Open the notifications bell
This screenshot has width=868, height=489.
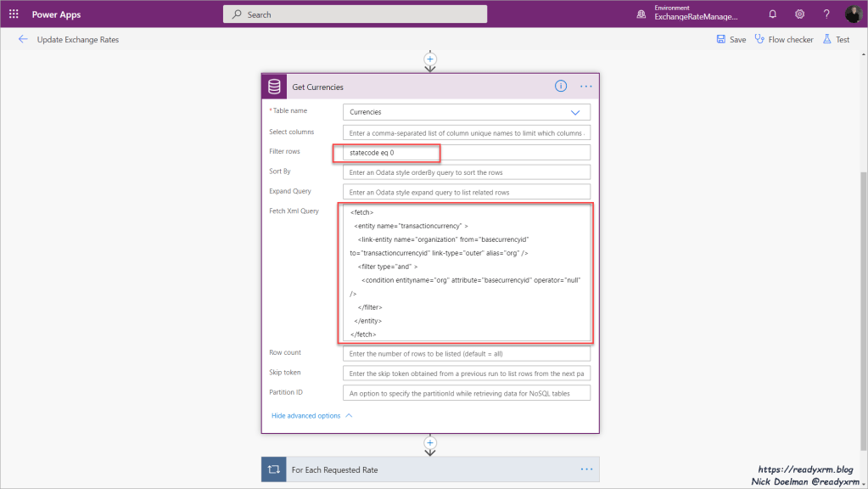point(772,14)
